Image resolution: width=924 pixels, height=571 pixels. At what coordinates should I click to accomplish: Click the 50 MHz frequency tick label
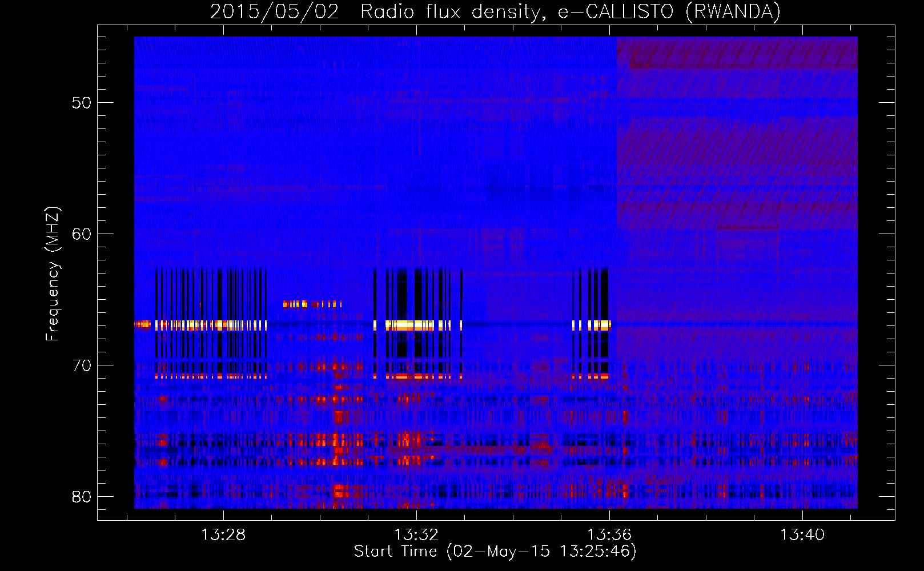tap(82, 103)
